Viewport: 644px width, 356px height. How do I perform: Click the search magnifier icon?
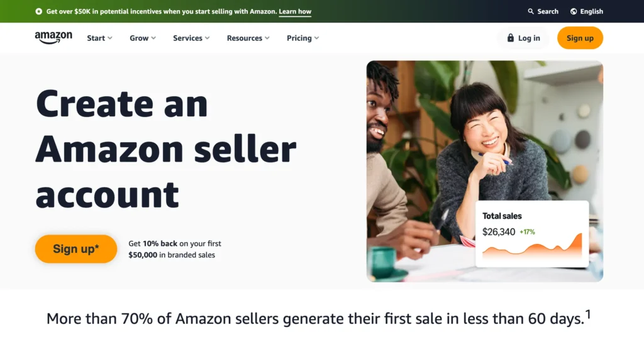coord(531,11)
